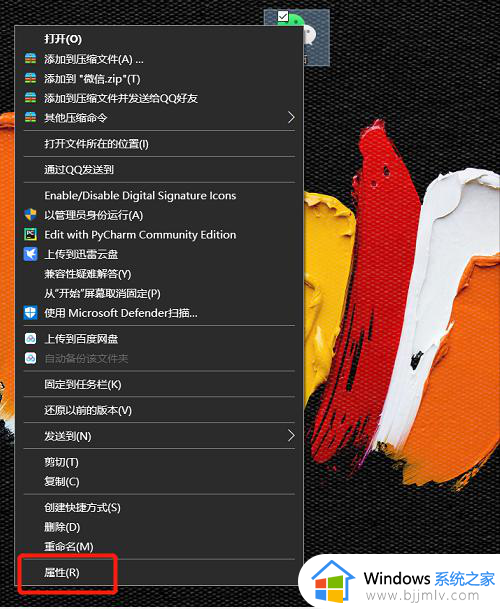Click the PyCharm icon in the menu

31,234
